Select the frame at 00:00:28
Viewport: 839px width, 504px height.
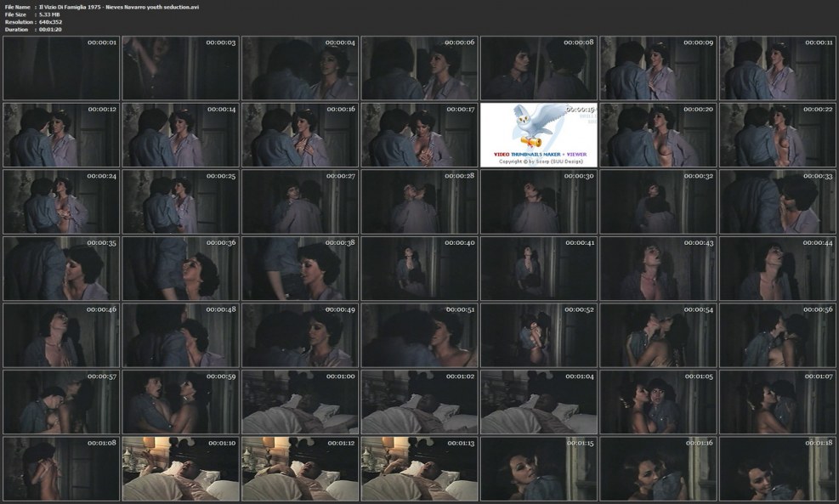click(419, 201)
